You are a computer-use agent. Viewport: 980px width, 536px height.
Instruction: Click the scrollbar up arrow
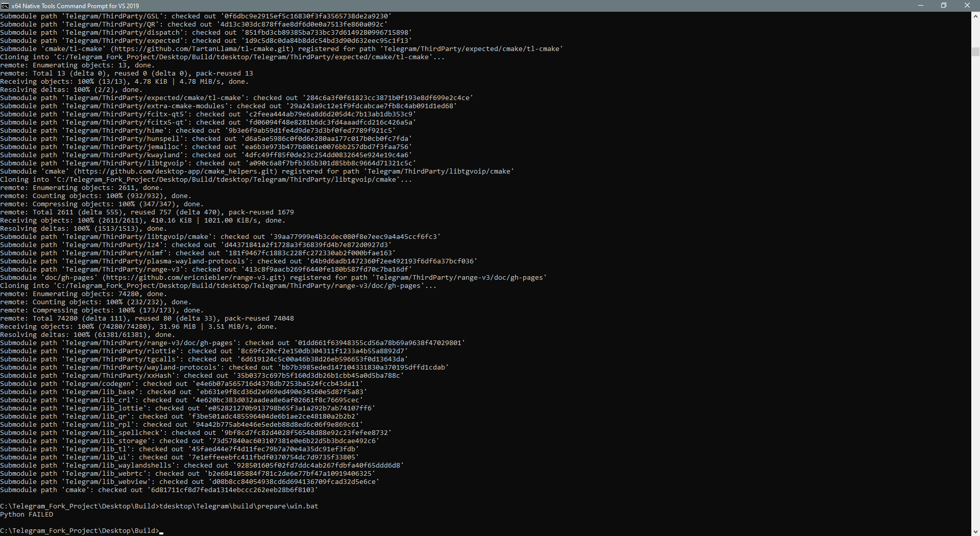(x=975, y=16)
